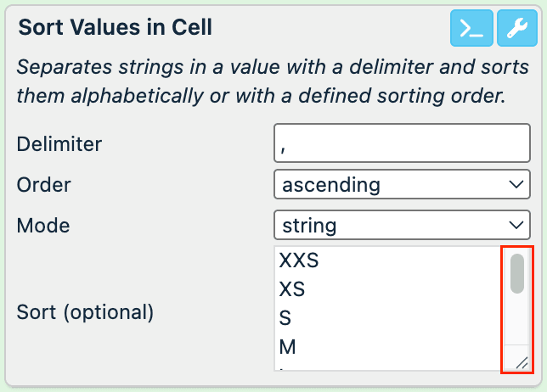Click the "Sort (optional)" label
Screen dimensions: 547x392
click(x=85, y=311)
